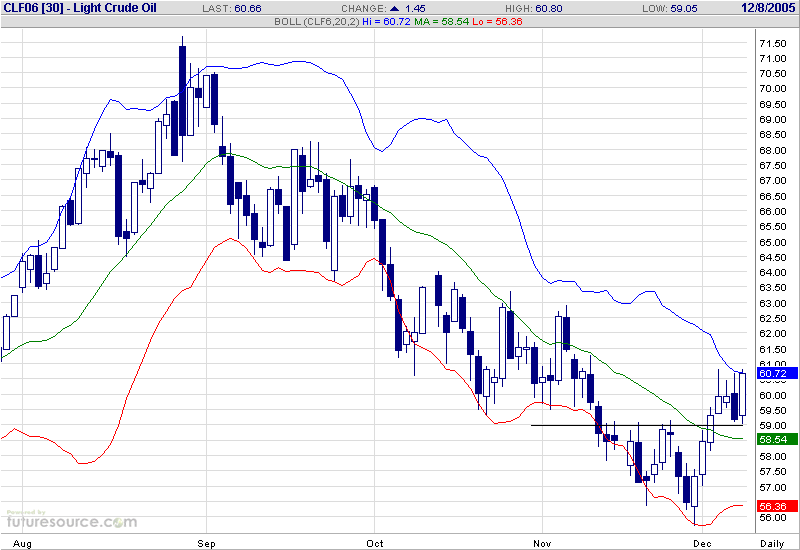Click the 12/8/2005 date in header
This screenshot has height=550, width=800.
tap(769, 8)
